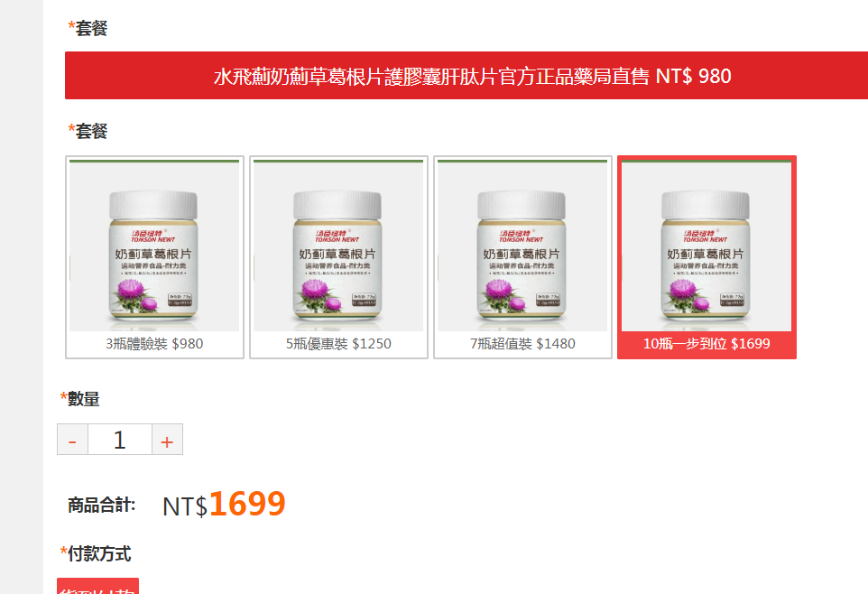Choose the 5瓶優惠裝 $1250 label

point(338,344)
